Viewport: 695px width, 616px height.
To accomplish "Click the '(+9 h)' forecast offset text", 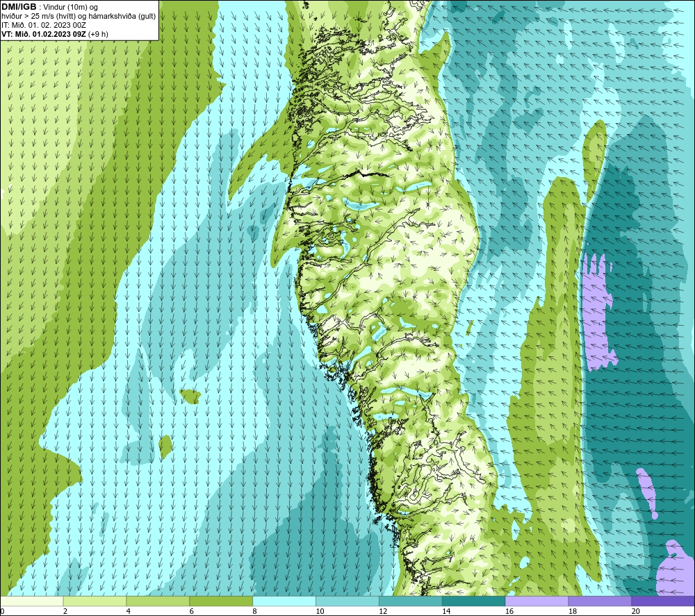I will click(99, 34).
